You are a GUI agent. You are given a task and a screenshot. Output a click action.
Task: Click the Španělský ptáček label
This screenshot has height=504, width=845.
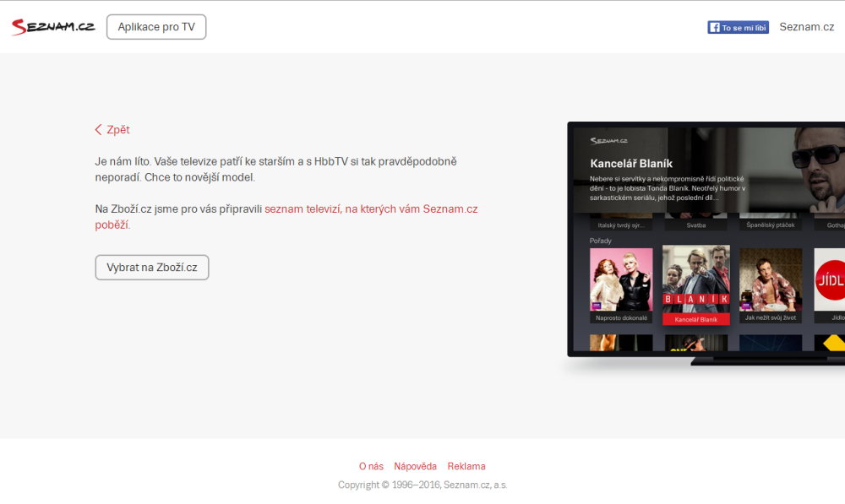(x=770, y=225)
